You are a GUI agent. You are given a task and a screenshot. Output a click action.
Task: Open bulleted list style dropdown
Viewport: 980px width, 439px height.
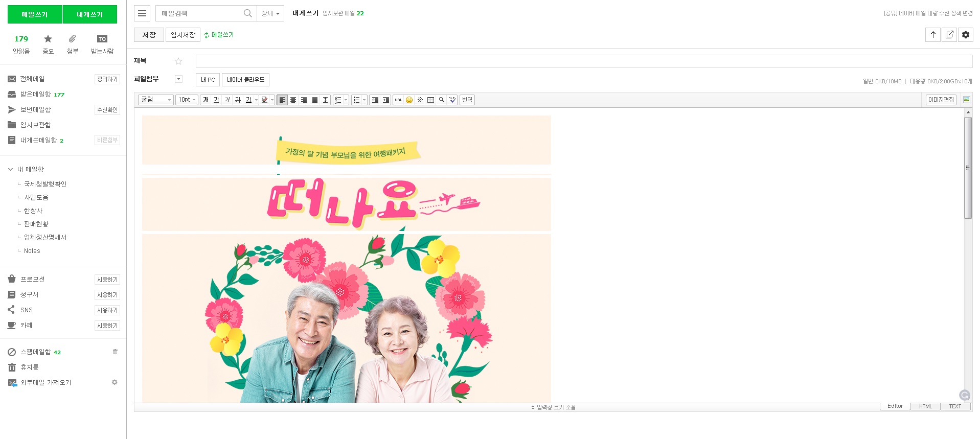(364, 100)
